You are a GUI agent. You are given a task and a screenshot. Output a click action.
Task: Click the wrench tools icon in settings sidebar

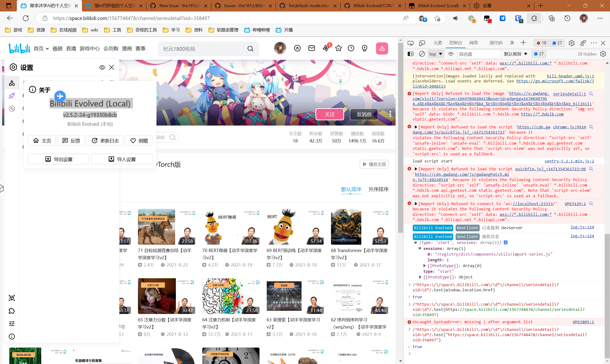(11, 108)
